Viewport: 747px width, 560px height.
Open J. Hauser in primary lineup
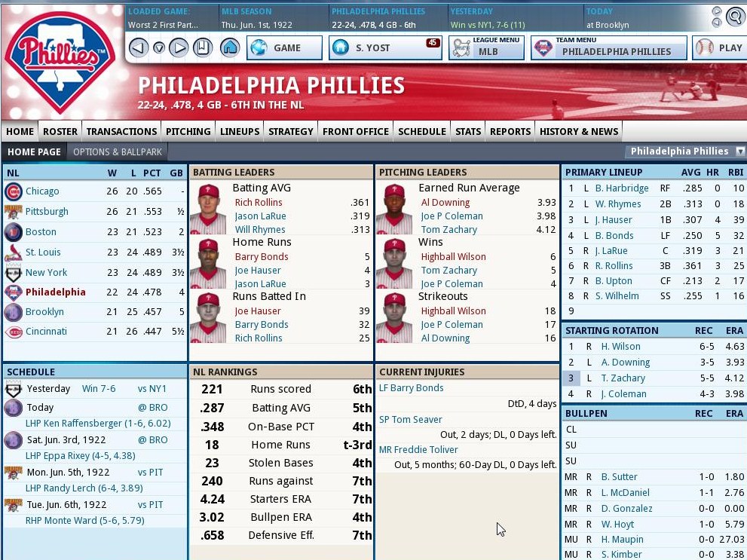click(x=614, y=220)
